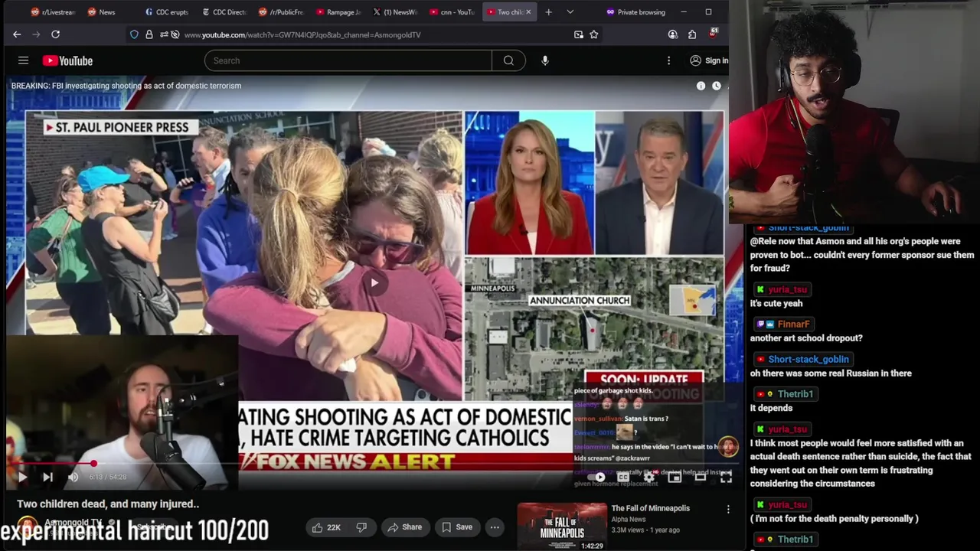Image resolution: width=980 pixels, height=551 pixels.
Task: Switch to the cnn - YouTube tab
Action: pyautogui.click(x=452, y=12)
